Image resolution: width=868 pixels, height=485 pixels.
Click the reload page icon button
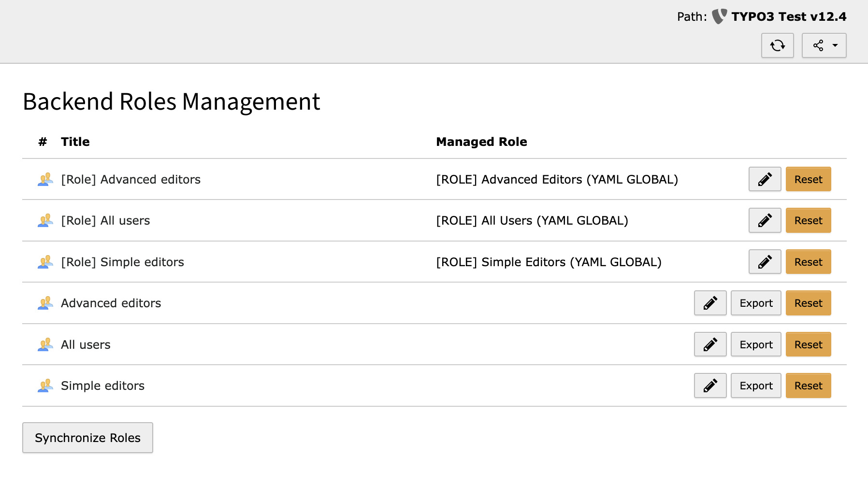tap(777, 45)
